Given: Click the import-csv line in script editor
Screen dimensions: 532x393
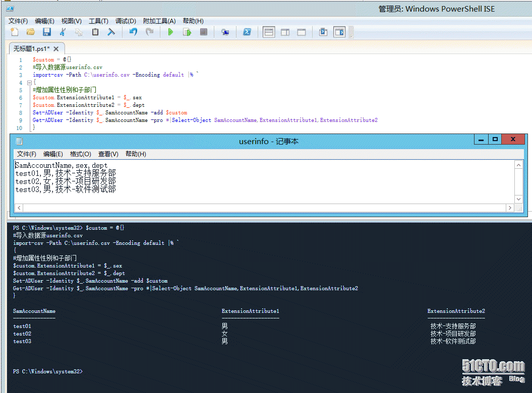Looking at the screenshot, I should (x=115, y=75).
